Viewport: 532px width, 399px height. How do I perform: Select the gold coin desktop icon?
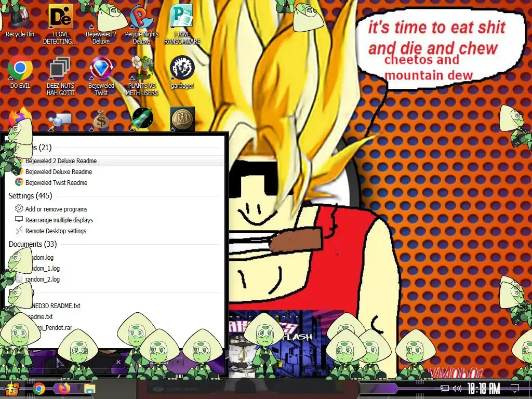click(x=182, y=119)
